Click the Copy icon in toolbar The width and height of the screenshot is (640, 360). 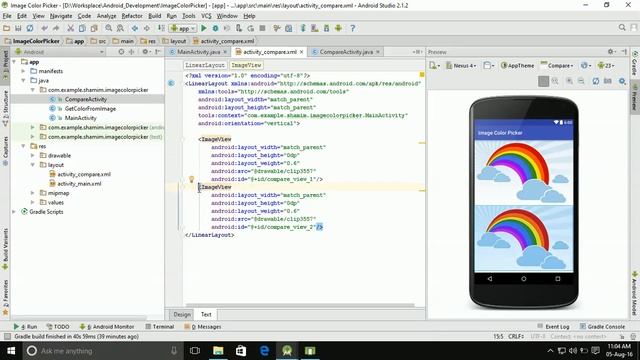point(82,28)
